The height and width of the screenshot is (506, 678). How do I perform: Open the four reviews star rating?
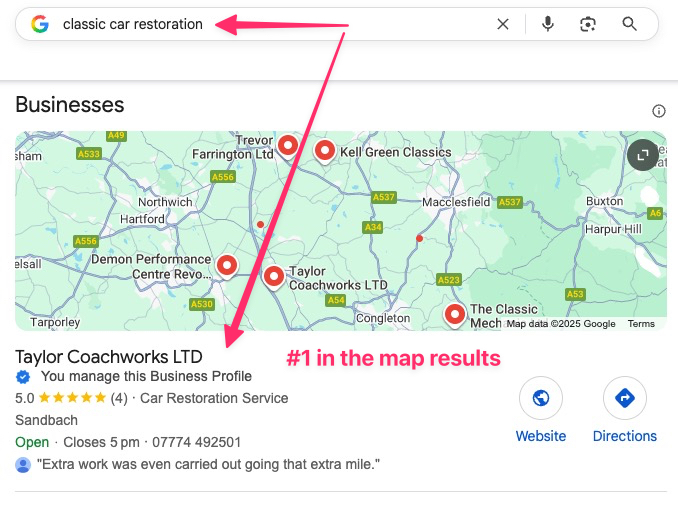[x=72, y=398]
